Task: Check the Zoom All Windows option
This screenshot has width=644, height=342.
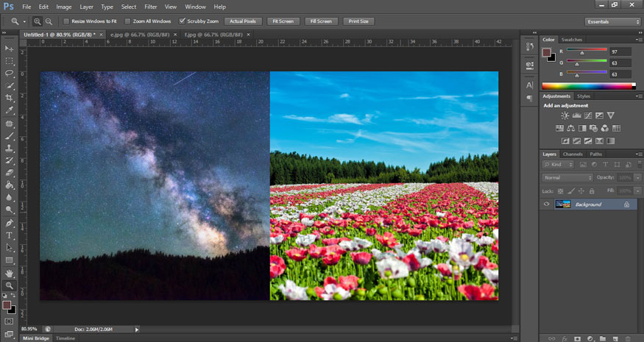Action: point(128,21)
